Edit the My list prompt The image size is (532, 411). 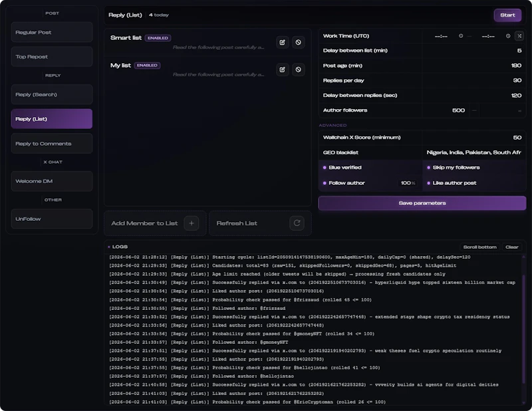click(282, 70)
